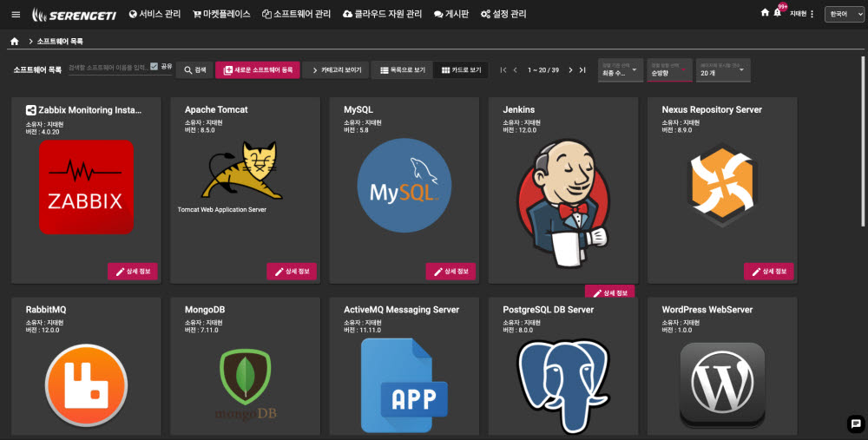Click the notification bell icon
The width and height of the screenshot is (868, 440).
click(x=778, y=14)
